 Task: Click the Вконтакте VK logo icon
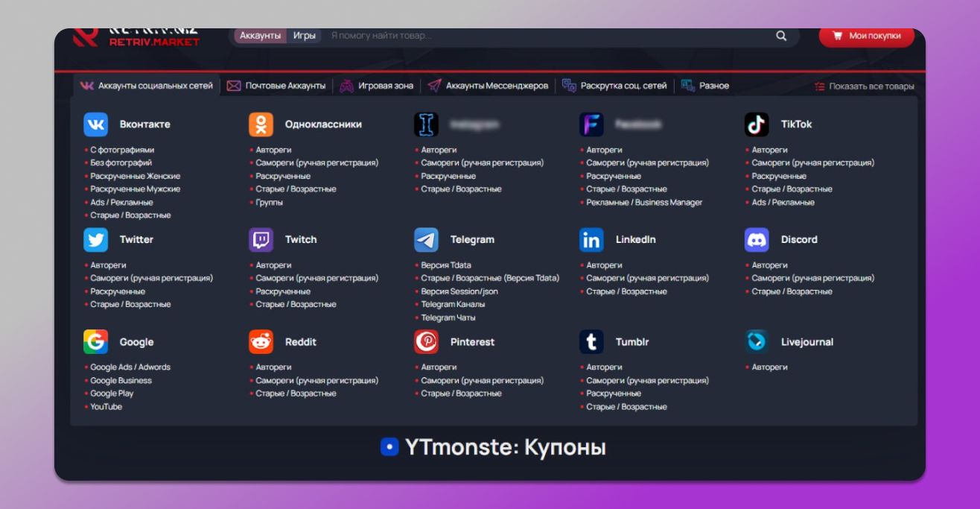pos(95,124)
